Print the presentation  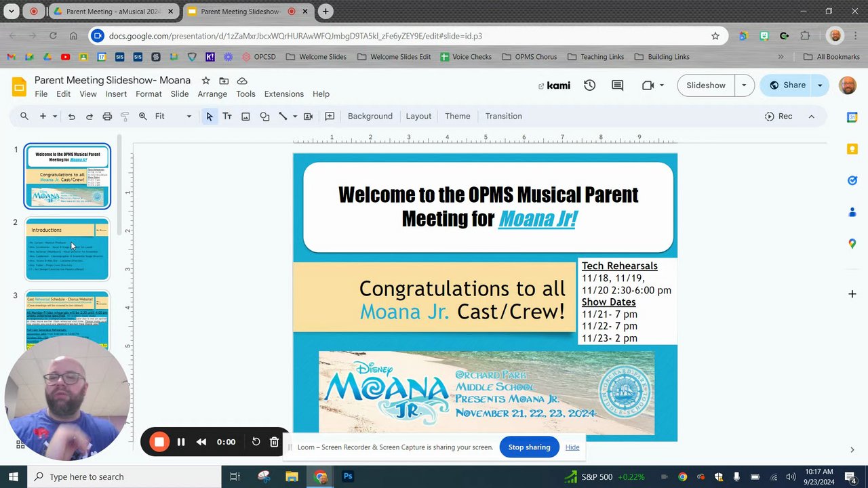(x=107, y=117)
